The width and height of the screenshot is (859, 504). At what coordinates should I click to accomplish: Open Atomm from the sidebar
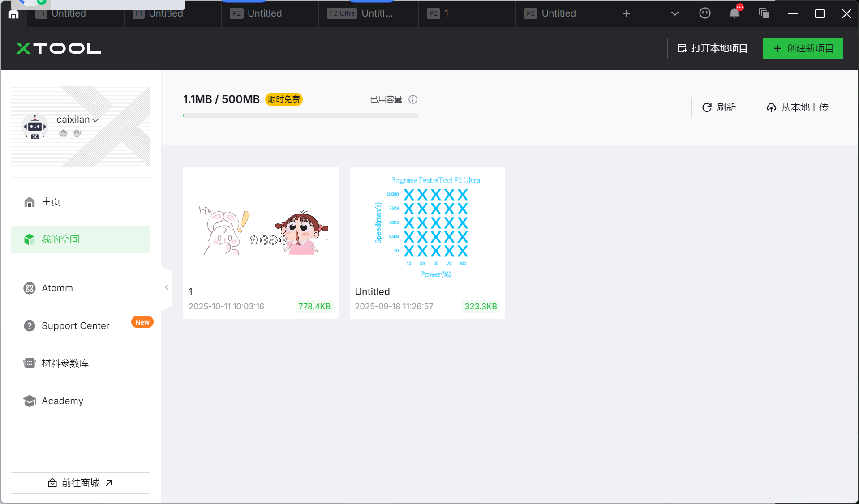pyautogui.click(x=57, y=288)
